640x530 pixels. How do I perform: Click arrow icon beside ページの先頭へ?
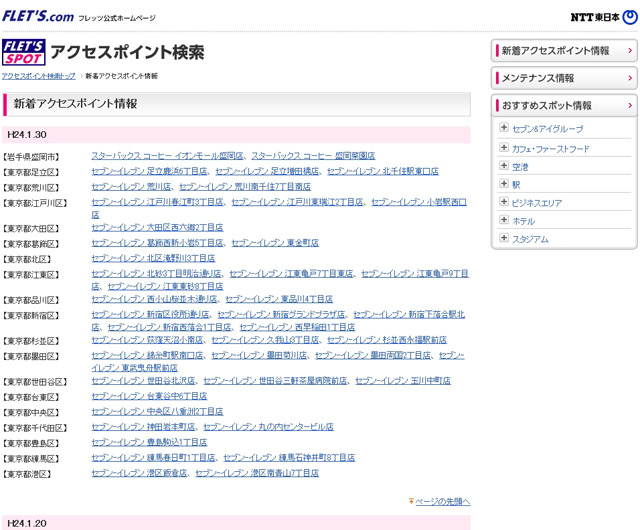411,501
